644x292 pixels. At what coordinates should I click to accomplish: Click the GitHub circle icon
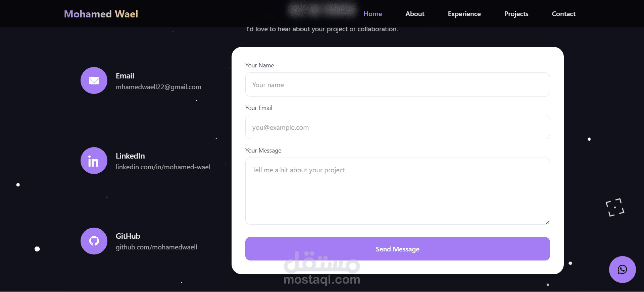(94, 241)
